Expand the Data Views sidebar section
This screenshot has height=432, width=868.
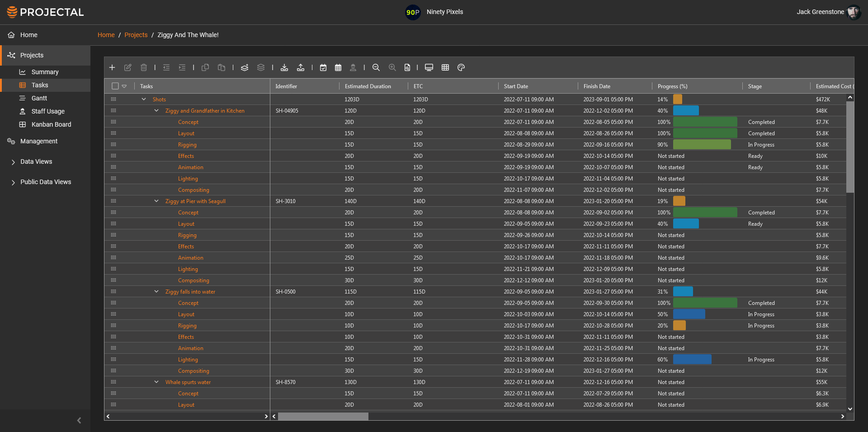coord(13,161)
